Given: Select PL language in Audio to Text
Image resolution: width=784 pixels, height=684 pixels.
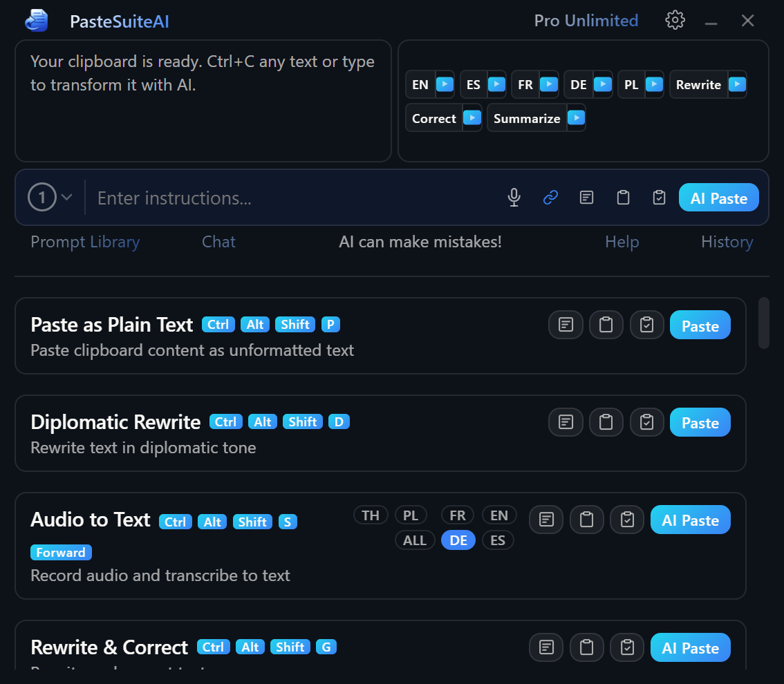Looking at the screenshot, I should click(411, 515).
